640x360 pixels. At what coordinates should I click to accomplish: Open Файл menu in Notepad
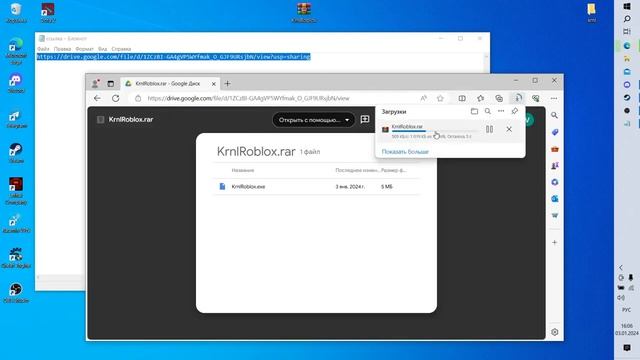43,49
